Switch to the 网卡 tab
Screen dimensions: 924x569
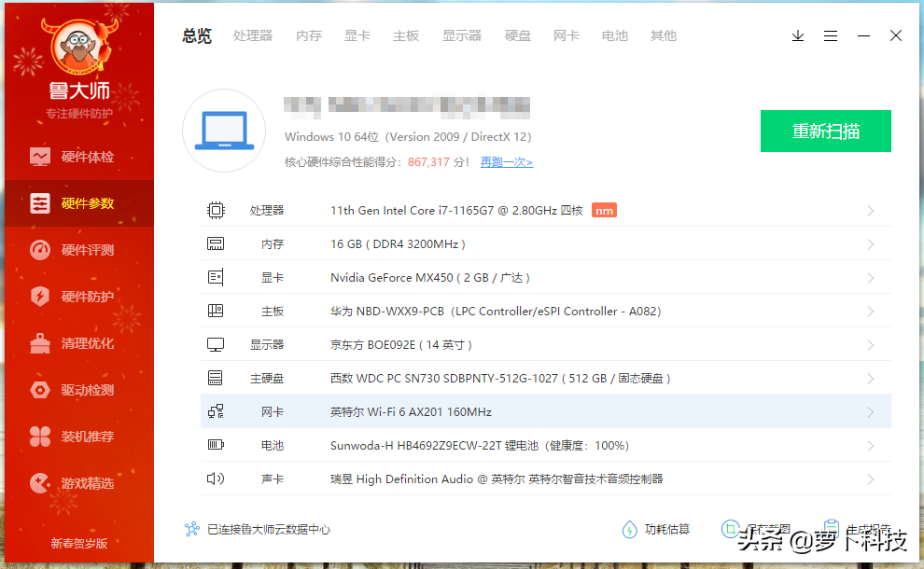pos(567,36)
